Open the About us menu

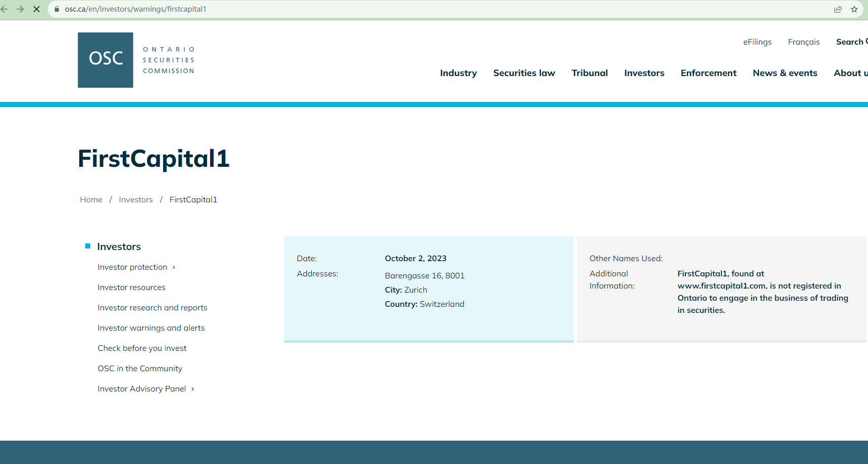(851, 73)
